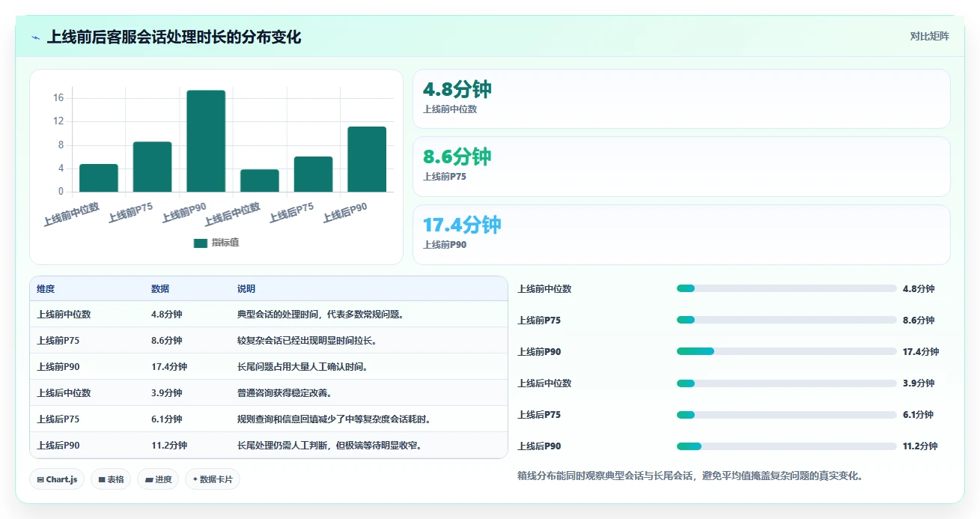Click description 普通咨询获得稳定改善。
The image size is (980, 519).
(x=284, y=393)
